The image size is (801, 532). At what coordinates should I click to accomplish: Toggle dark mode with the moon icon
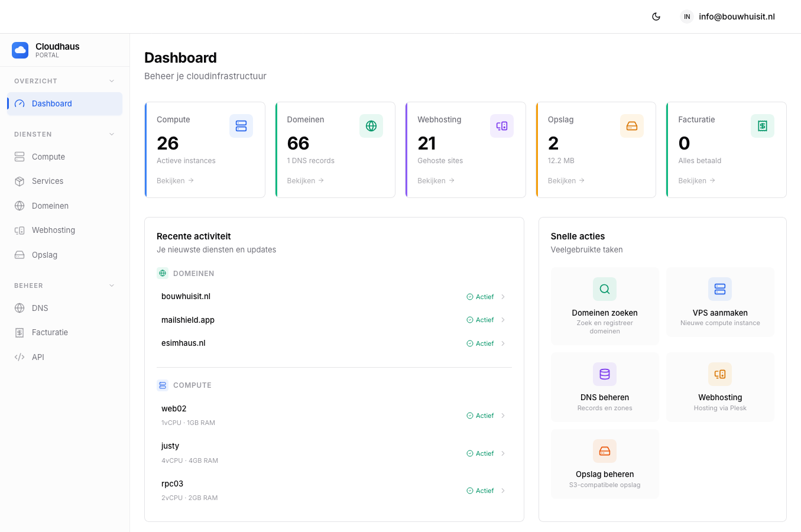[x=656, y=17]
